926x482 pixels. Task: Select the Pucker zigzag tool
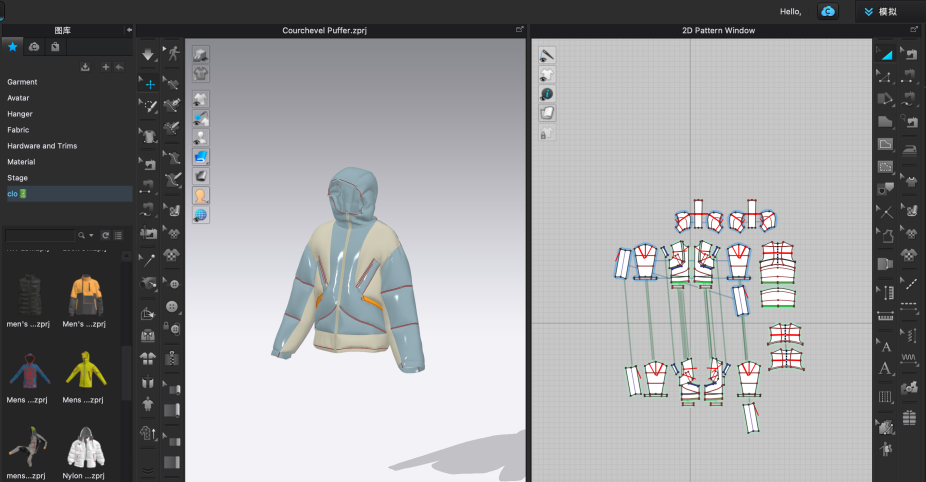pos(909,357)
